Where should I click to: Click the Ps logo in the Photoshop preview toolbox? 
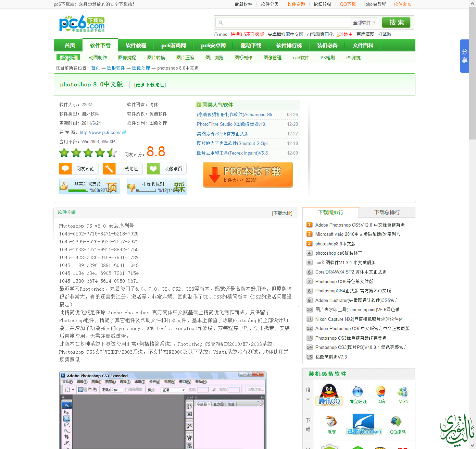[66, 405]
